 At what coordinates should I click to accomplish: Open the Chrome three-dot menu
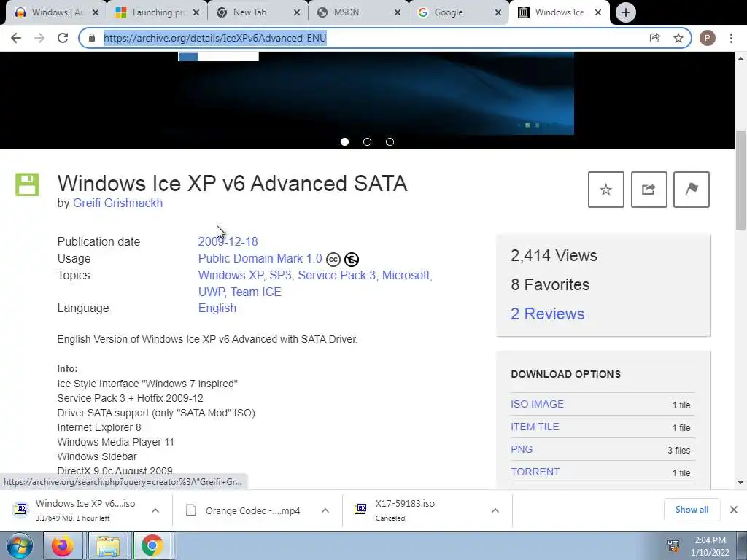[x=731, y=38]
